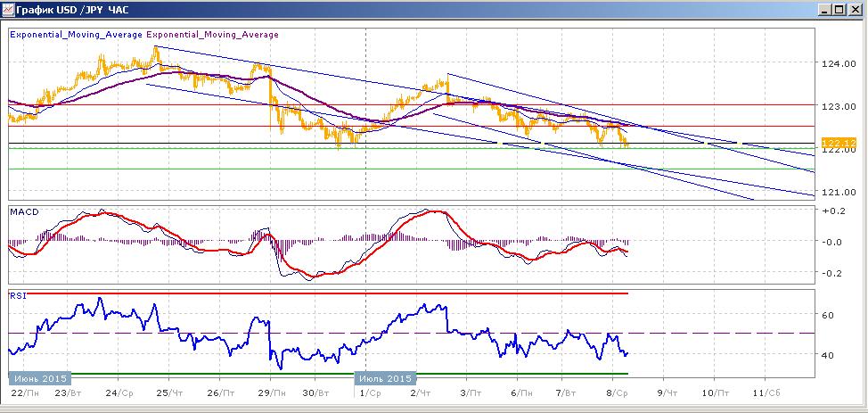Click the chart icon in the title bar
The height and width of the screenshot is (413, 868).
click(x=8, y=10)
